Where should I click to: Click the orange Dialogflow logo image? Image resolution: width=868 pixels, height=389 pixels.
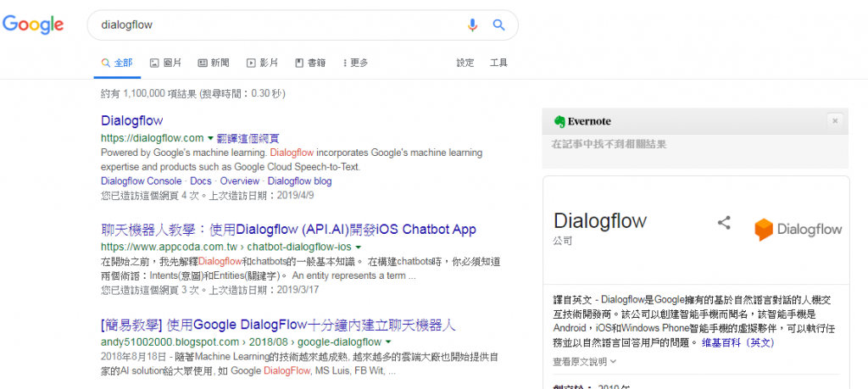point(798,229)
